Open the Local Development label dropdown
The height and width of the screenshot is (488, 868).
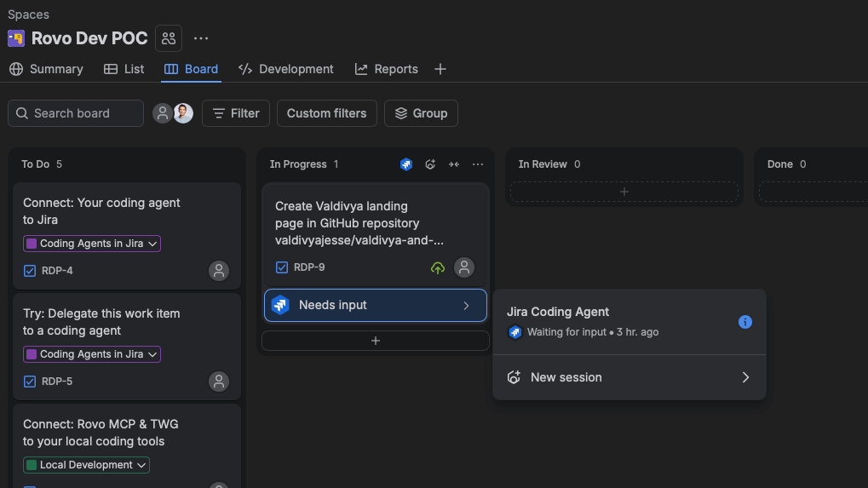pos(86,465)
